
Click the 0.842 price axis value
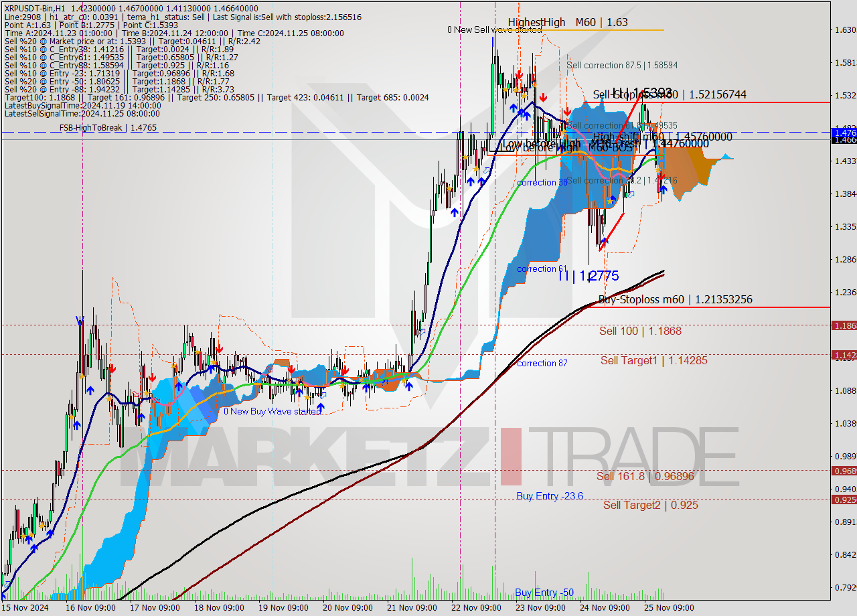click(x=844, y=554)
